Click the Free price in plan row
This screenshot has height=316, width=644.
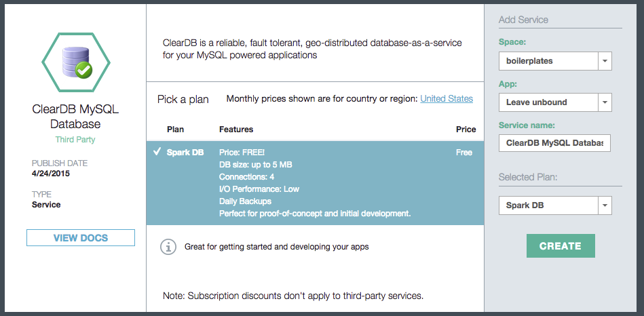tap(464, 153)
